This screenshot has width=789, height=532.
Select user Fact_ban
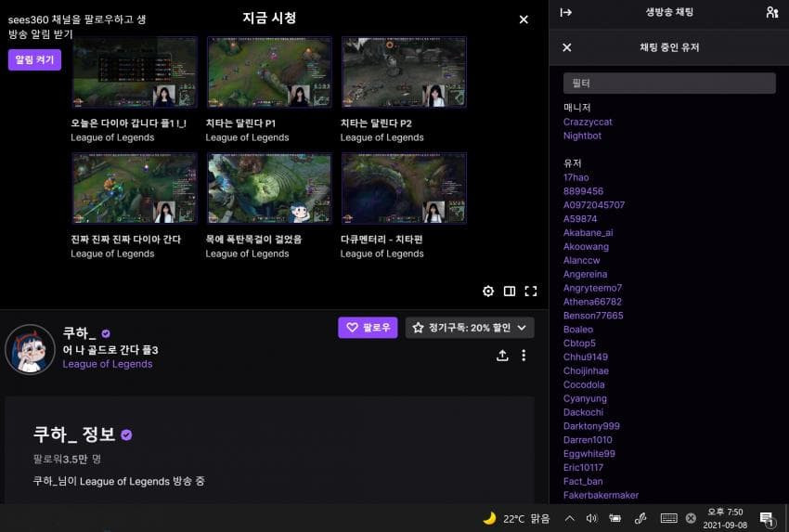pos(583,481)
